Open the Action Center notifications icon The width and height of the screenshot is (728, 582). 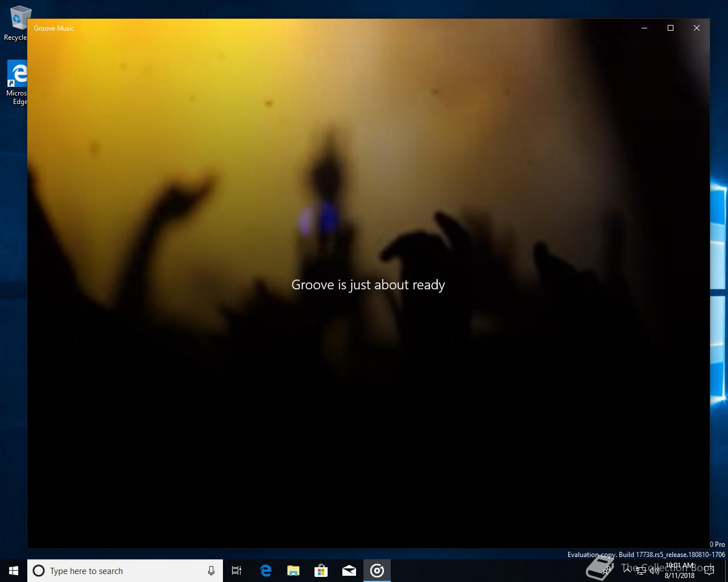click(709, 571)
